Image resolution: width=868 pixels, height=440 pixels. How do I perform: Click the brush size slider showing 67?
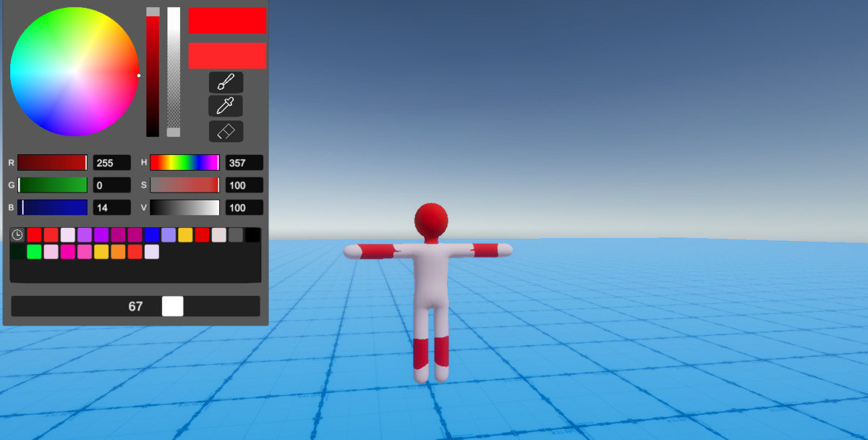[135, 306]
